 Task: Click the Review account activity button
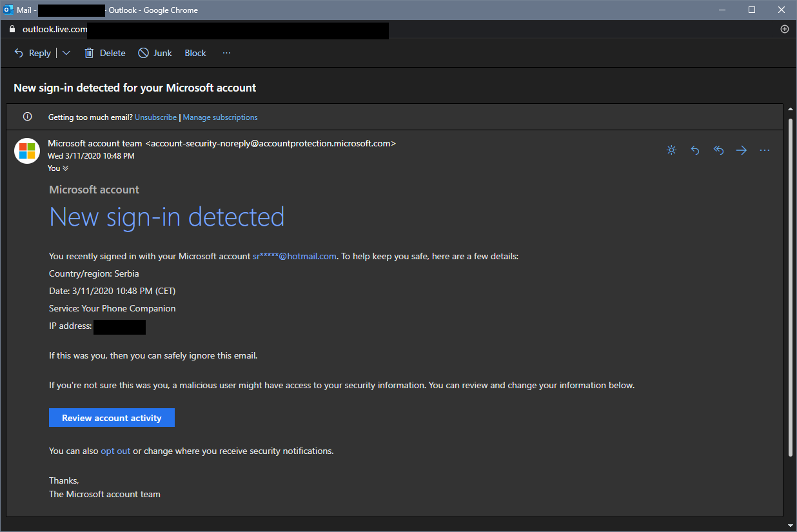click(x=112, y=418)
